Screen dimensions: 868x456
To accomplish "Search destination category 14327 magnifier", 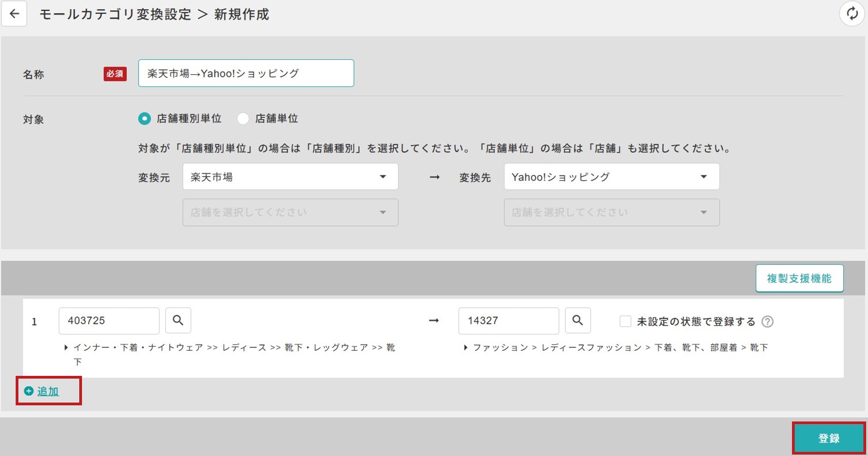I will pos(578,320).
